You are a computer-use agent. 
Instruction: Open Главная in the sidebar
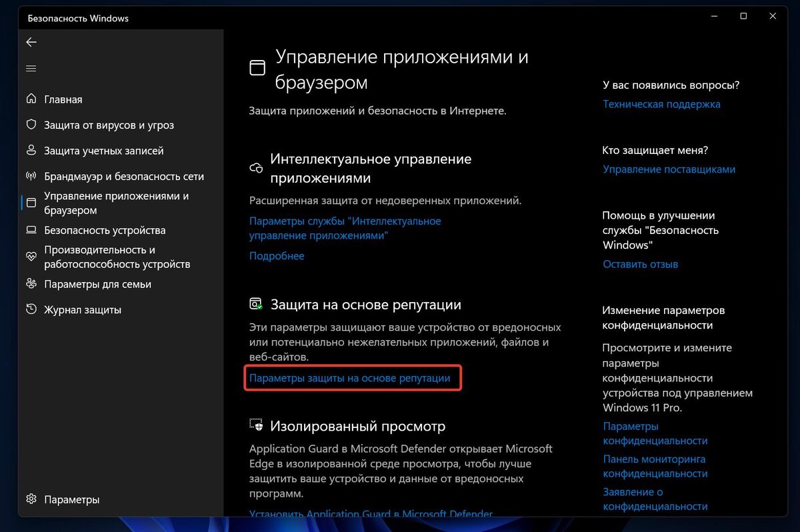coord(63,99)
